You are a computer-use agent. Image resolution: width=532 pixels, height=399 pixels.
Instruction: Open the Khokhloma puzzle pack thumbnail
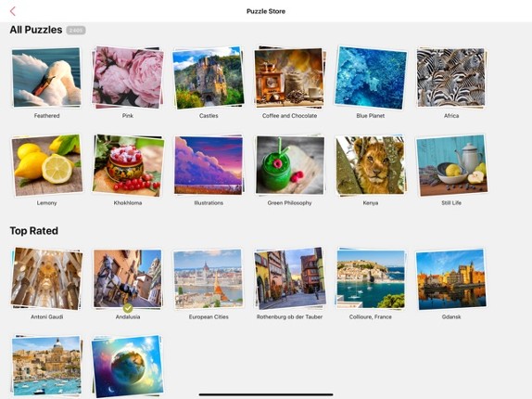click(128, 165)
